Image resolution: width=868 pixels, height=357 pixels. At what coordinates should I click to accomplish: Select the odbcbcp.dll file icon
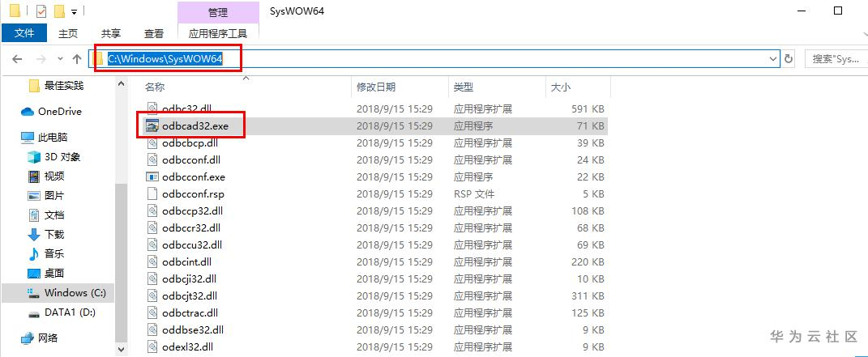click(152, 142)
